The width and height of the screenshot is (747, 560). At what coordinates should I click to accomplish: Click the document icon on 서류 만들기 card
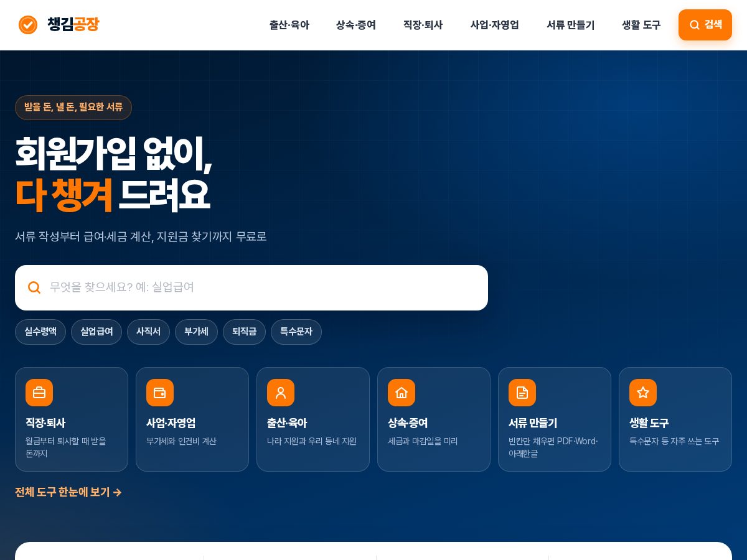(522, 393)
